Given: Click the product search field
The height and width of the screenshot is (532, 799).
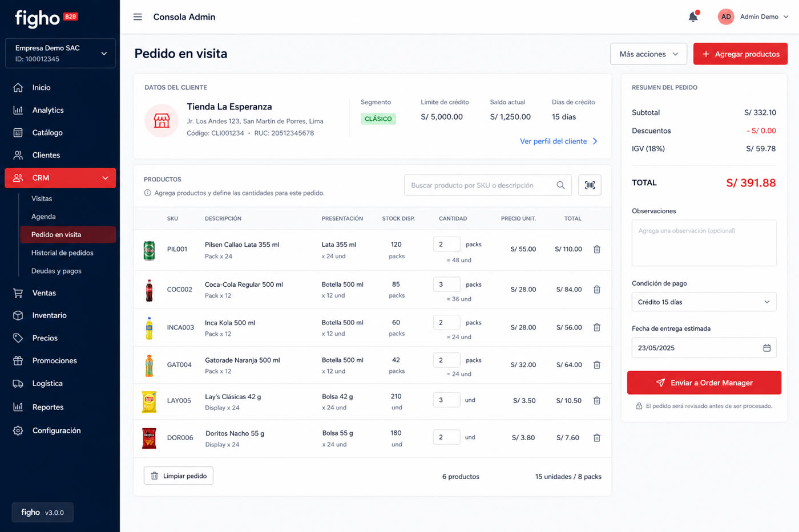Looking at the screenshot, I should coord(488,185).
